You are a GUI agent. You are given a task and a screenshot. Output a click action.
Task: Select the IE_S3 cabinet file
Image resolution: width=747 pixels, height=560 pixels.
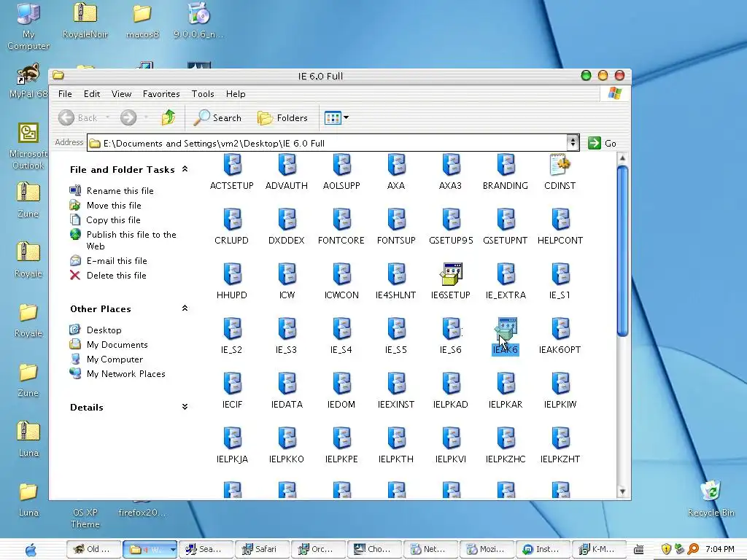(x=286, y=336)
